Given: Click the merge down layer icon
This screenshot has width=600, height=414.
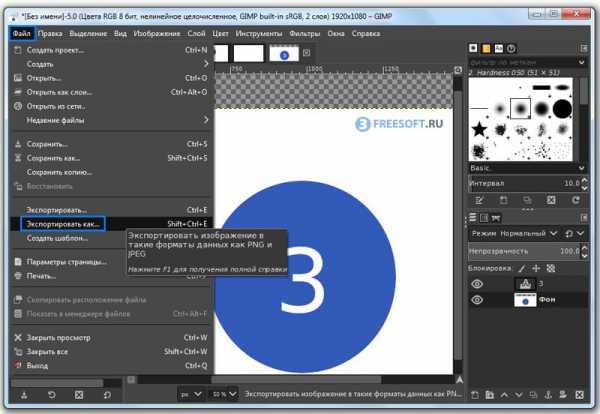Looking at the screenshot, I should coord(563,394).
